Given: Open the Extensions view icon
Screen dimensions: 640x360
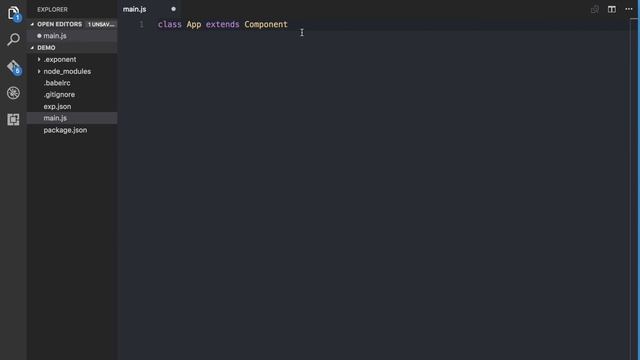Looking at the screenshot, I should [13, 120].
